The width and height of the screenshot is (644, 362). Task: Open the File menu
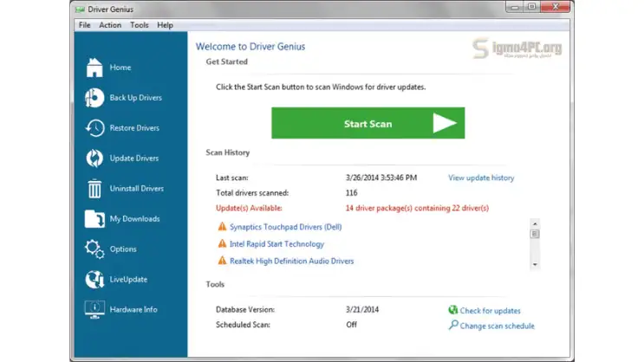point(84,25)
